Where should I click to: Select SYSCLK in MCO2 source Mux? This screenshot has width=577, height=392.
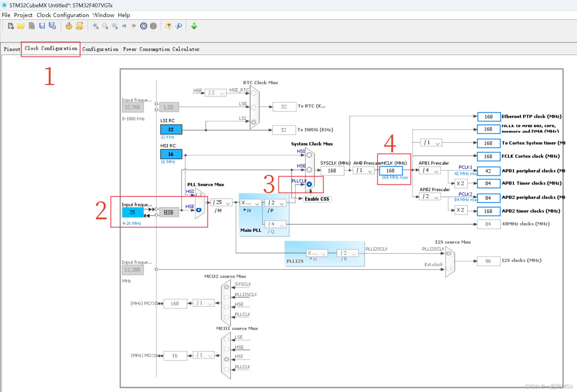(227, 287)
